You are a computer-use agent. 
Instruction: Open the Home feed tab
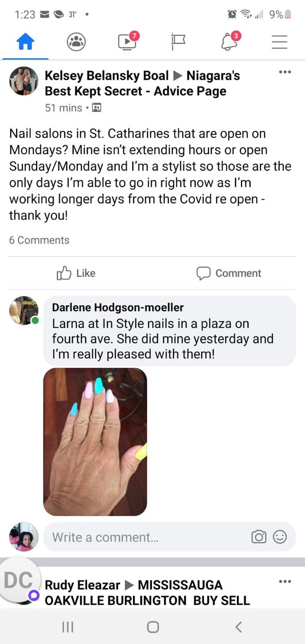pos(25,42)
